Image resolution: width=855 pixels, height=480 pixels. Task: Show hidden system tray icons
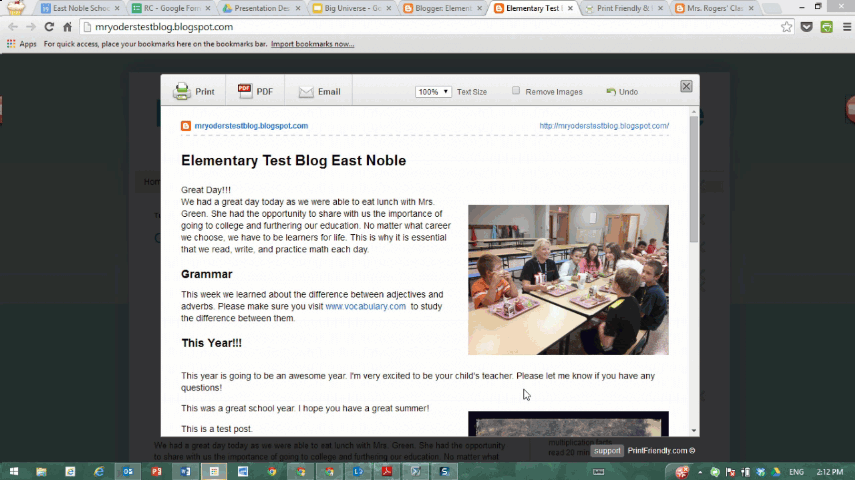(700, 472)
